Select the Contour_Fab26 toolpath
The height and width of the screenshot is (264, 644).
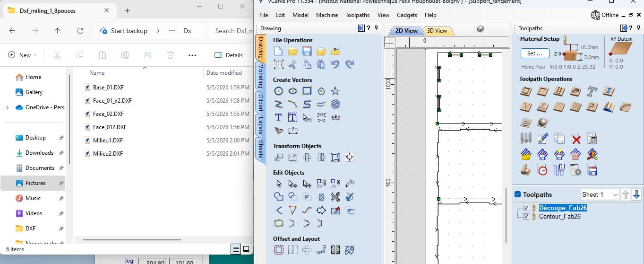tap(560, 216)
